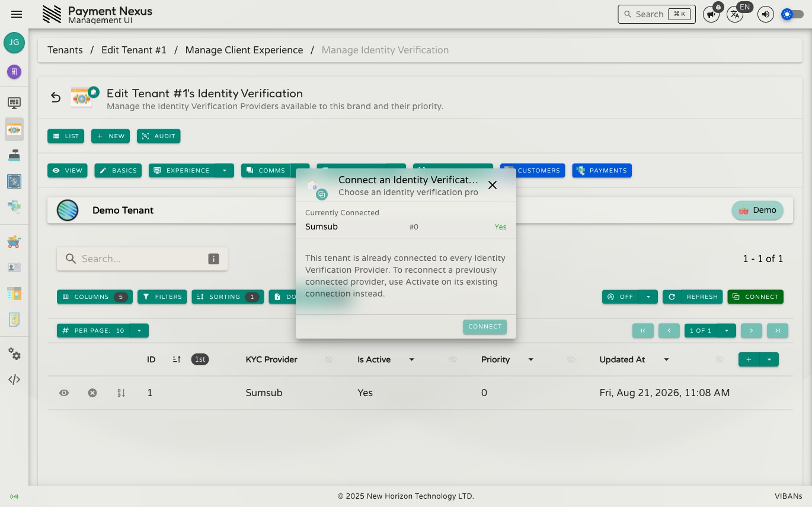Expand the Updated At column dropdown
812x507 pixels.
point(667,359)
